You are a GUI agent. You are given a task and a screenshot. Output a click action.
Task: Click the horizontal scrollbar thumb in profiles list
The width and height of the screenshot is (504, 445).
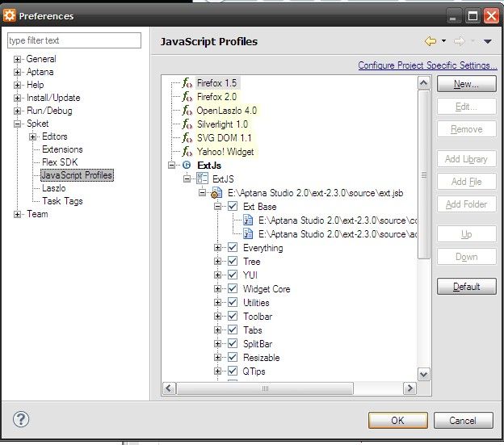265,388
